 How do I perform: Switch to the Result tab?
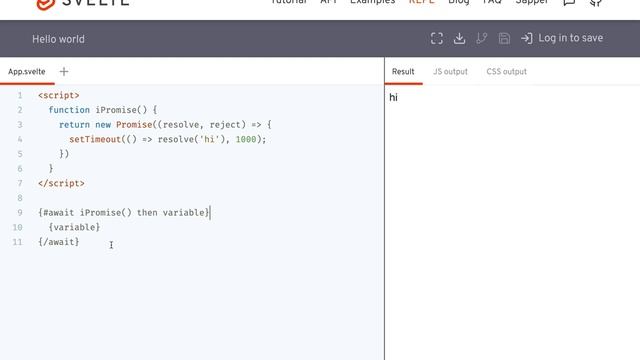403,72
